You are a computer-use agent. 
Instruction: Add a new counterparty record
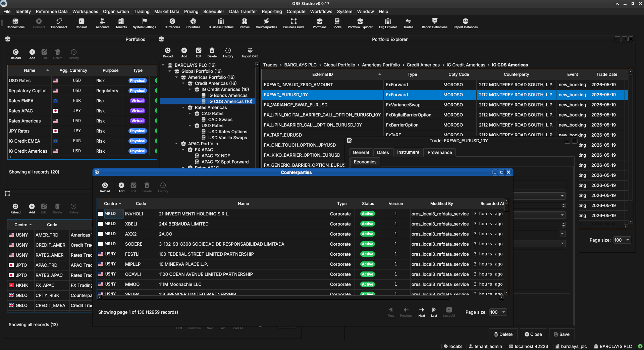(x=121, y=188)
